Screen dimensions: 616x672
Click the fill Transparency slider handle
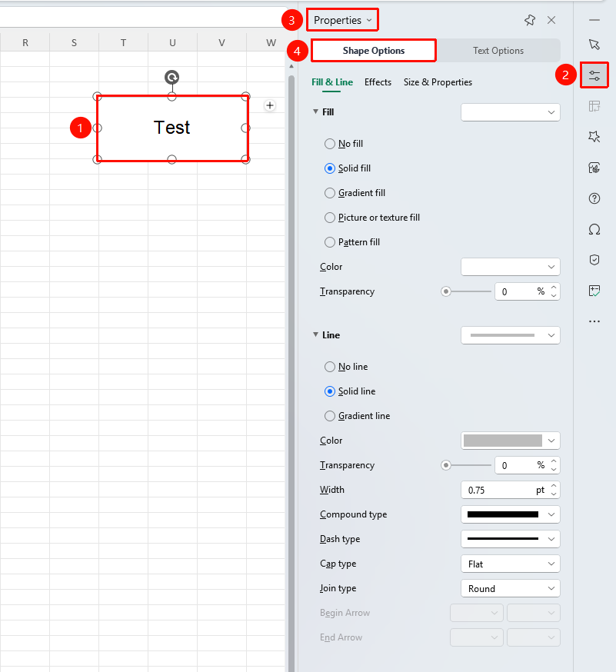click(446, 291)
